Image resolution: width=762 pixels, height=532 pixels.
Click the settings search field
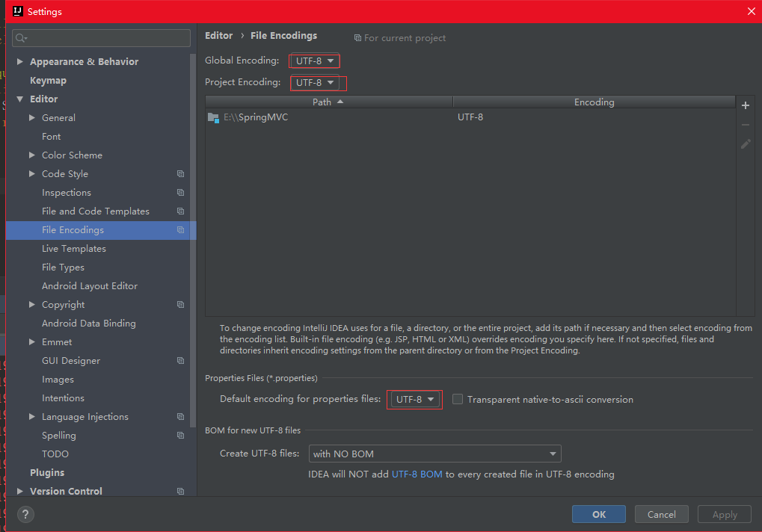(101, 38)
